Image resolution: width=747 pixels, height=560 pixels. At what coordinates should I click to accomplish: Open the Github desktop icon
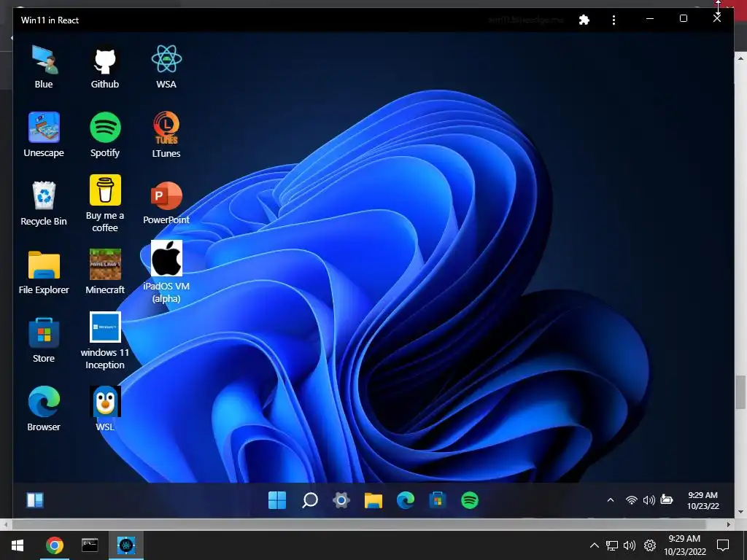105,66
